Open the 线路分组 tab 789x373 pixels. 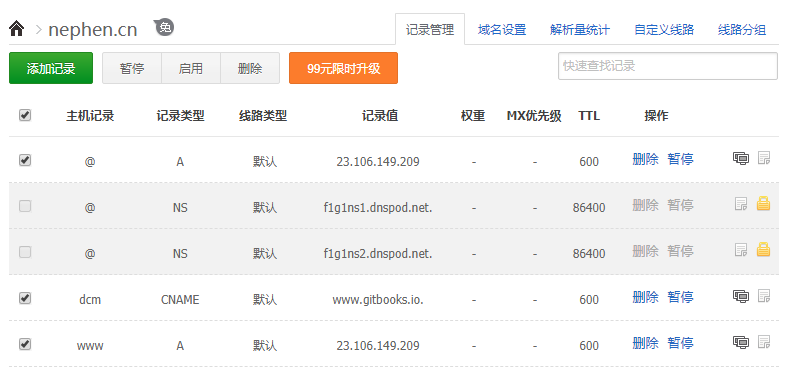[742, 30]
